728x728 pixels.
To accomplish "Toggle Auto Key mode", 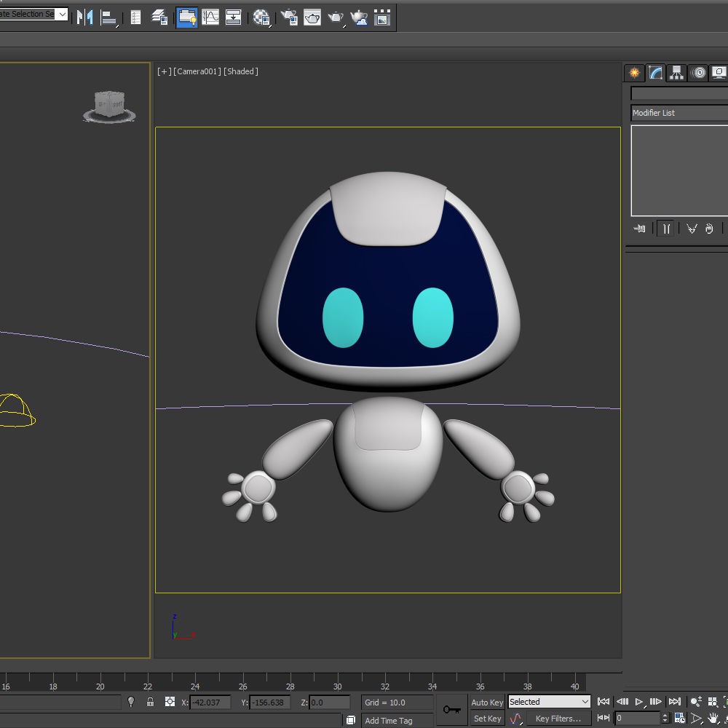I will pyautogui.click(x=487, y=703).
